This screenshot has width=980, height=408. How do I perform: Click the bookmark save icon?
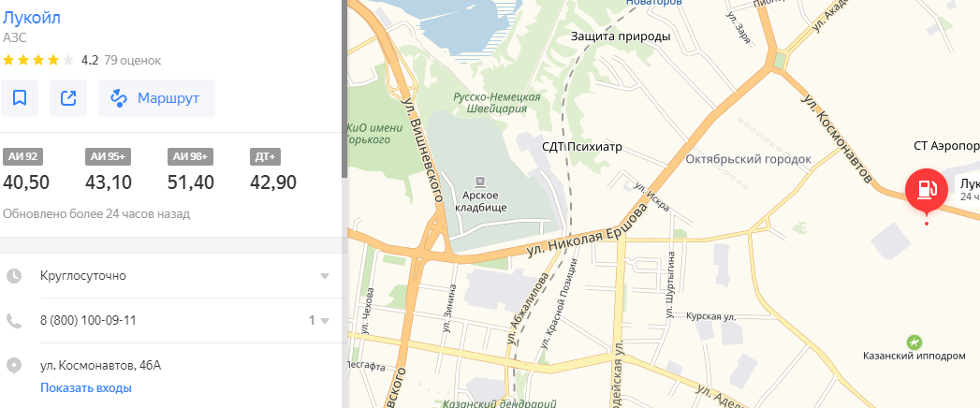pyautogui.click(x=20, y=98)
